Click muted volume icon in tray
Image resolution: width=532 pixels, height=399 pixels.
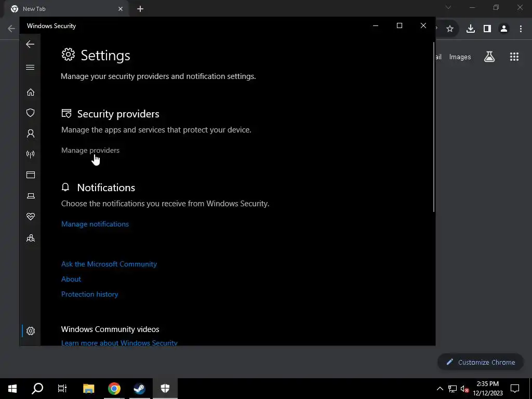[464, 389]
